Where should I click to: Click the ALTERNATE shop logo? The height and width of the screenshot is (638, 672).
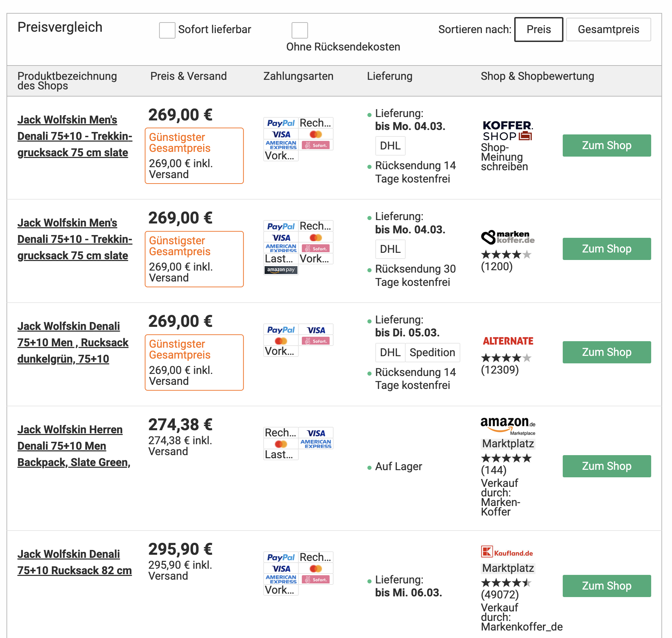508,341
